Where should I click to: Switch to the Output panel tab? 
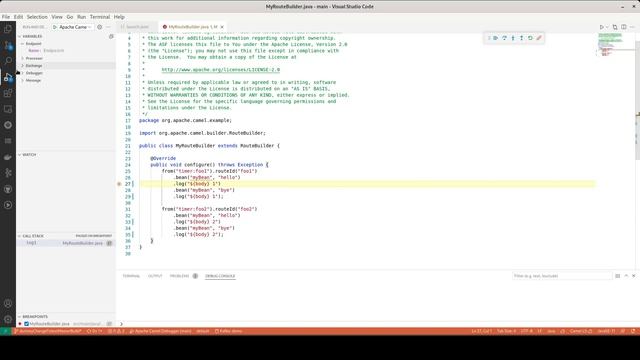155,276
